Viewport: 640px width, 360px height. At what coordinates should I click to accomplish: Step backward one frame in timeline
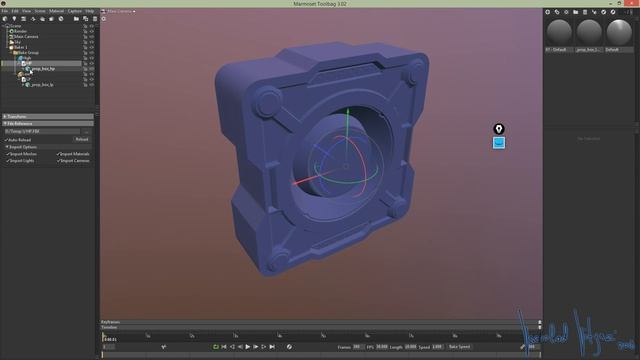tap(240, 347)
